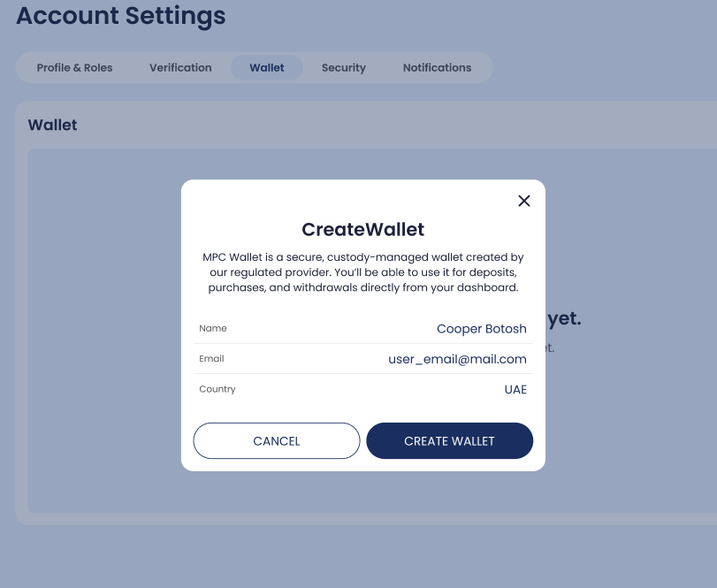Switch to the Verification tab
The height and width of the screenshot is (588, 717).
coord(180,68)
